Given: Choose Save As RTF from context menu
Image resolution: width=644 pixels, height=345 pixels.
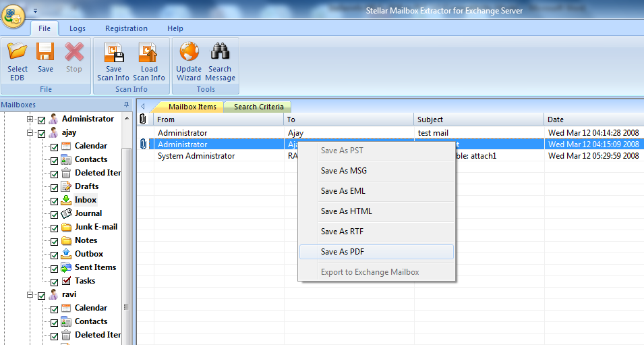Looking at the screenshot, I should (377, 232).
